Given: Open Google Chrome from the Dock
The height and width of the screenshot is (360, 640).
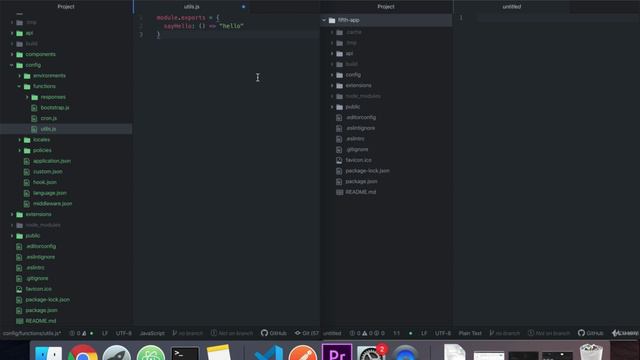Looking at the screenshot, I should [83, 352].
